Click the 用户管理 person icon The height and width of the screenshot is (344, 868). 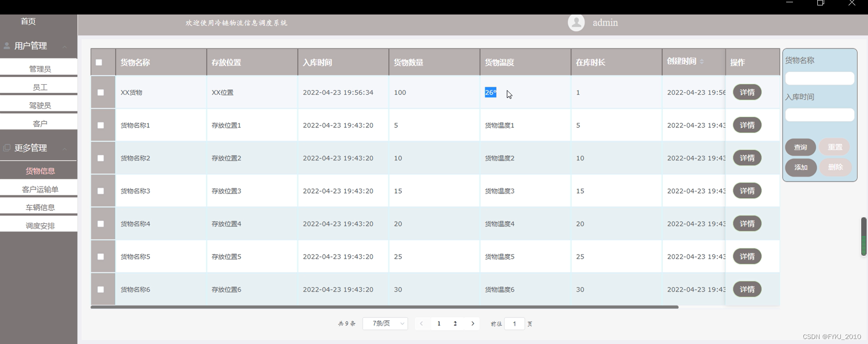tap(7, 46)
